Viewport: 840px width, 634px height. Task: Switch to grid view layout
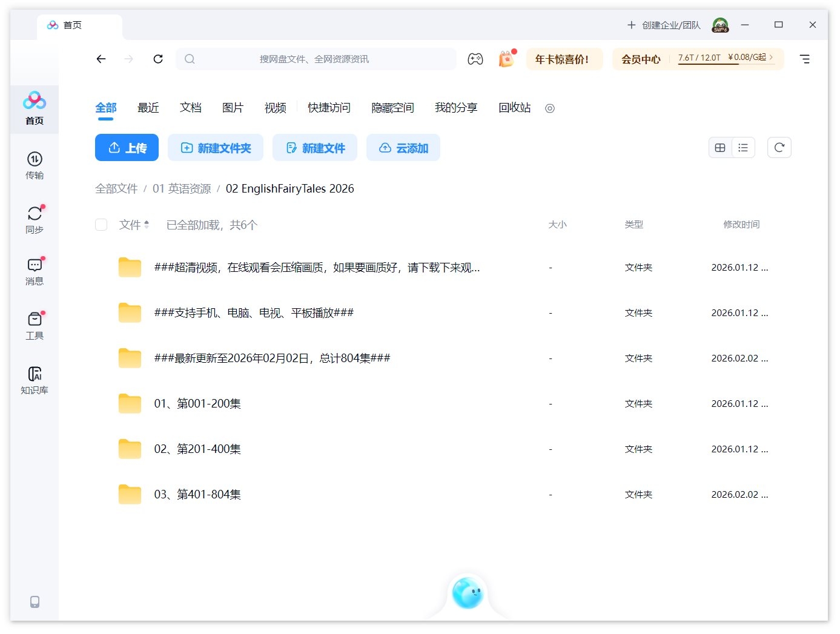720,147
